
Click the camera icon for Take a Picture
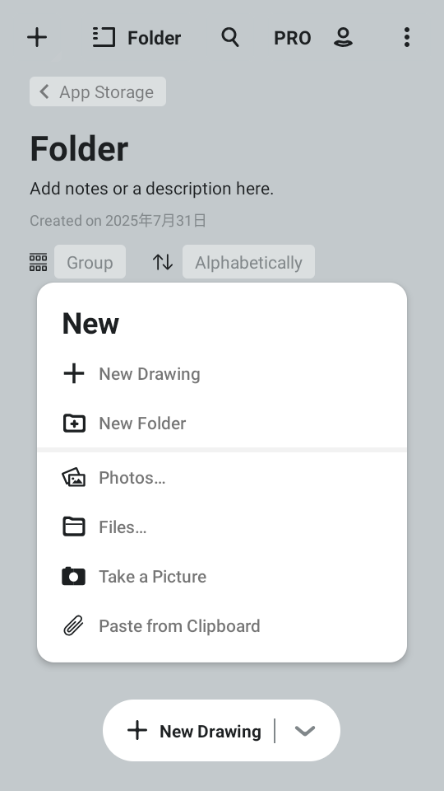(74, 576)
